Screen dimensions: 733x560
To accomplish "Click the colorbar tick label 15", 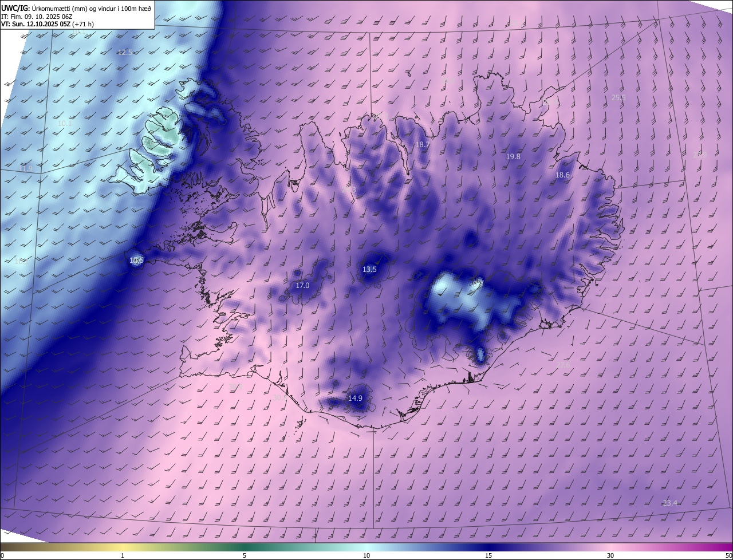I will (x=488, y=555).
